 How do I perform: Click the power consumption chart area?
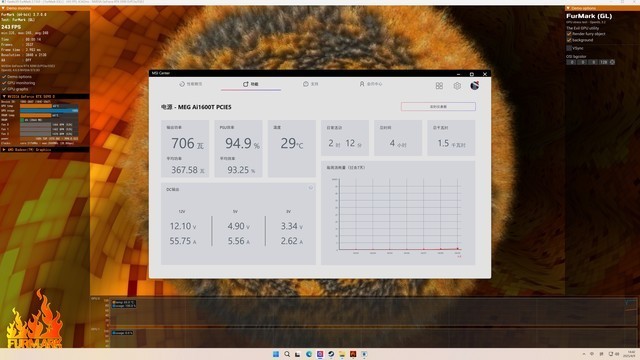point(400,214)
